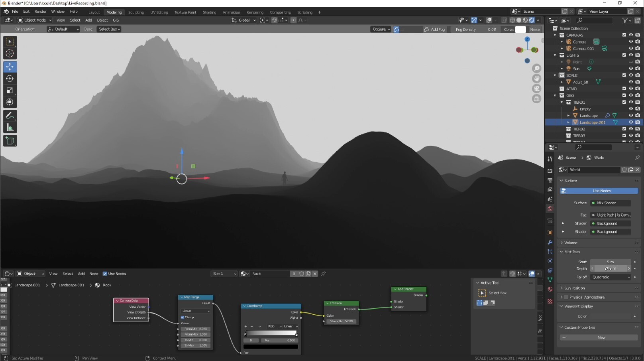Click the search field in the outliner

594,20
